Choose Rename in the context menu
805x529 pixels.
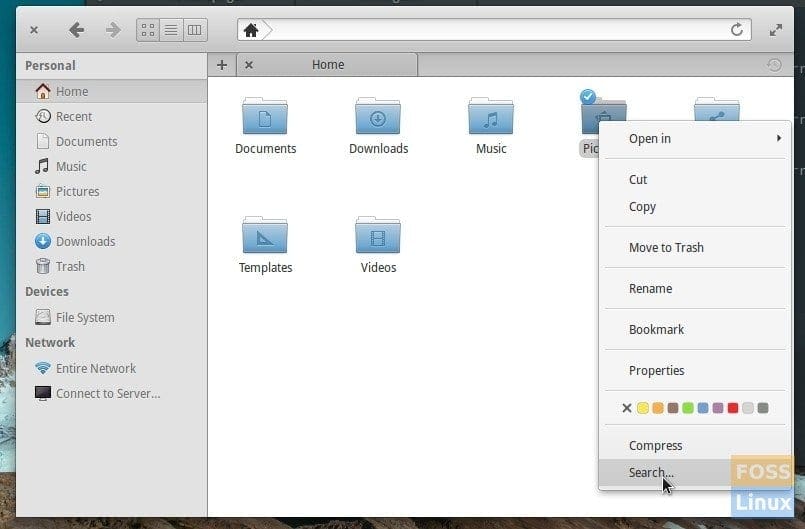point(695,289)
